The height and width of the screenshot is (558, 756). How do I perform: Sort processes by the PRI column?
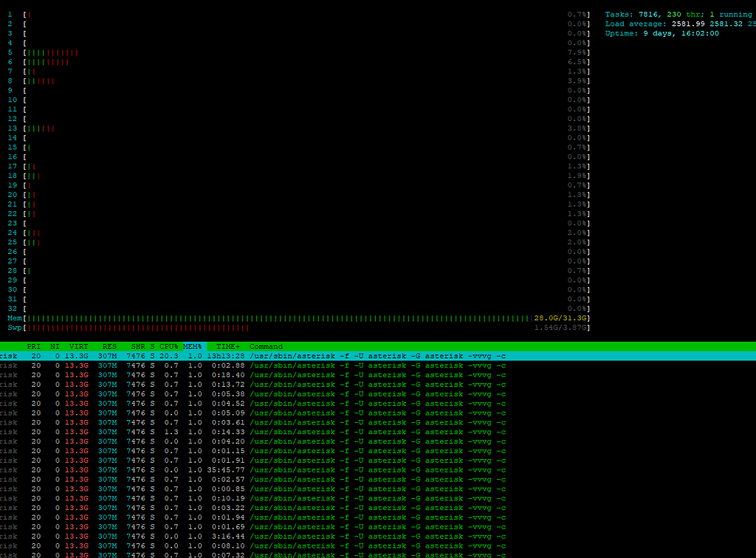coord(33,345)
